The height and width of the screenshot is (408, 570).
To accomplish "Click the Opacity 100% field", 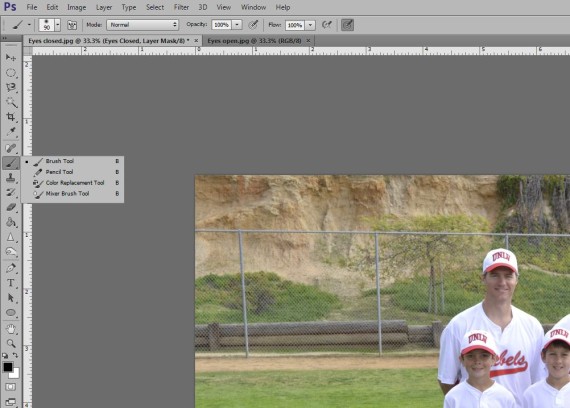I will point(221,25).
